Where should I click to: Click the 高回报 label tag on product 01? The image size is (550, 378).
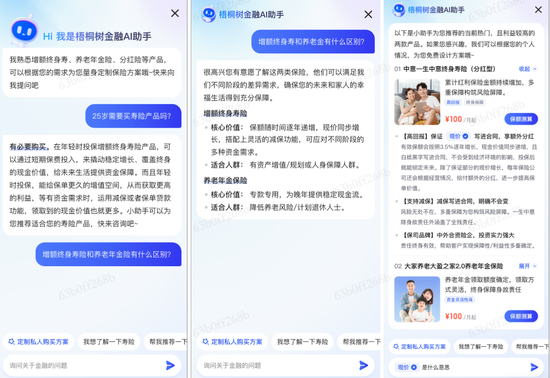coord(453,102)
